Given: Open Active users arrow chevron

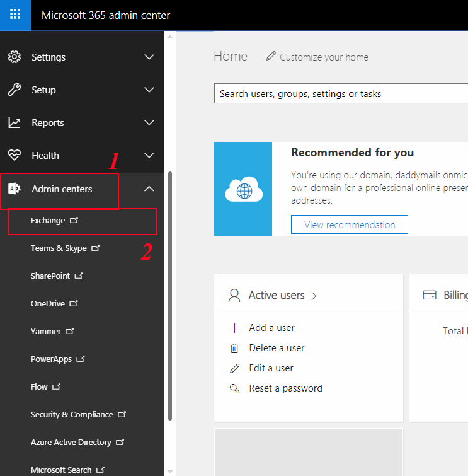Looking at the screenshot, I should point(314,296).
